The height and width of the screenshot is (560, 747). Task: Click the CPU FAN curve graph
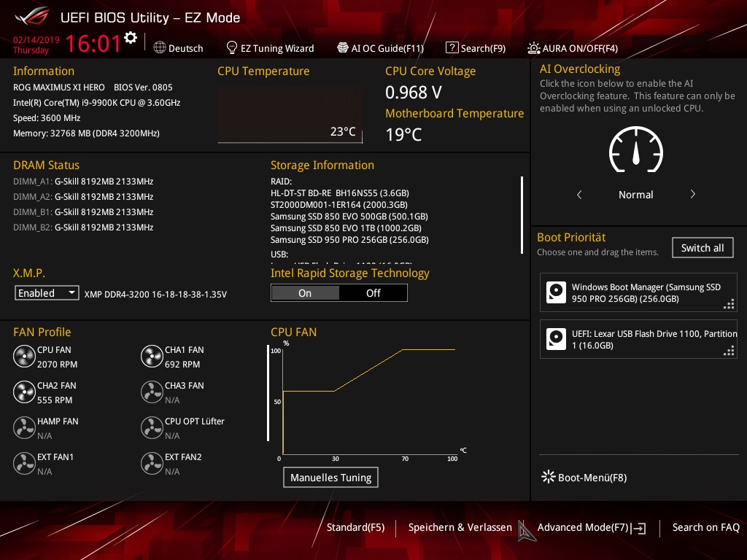[369, 400]
